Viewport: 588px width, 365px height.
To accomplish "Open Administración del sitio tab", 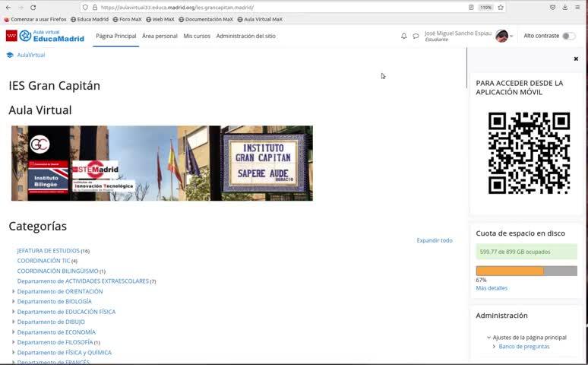I will point(245,36).
